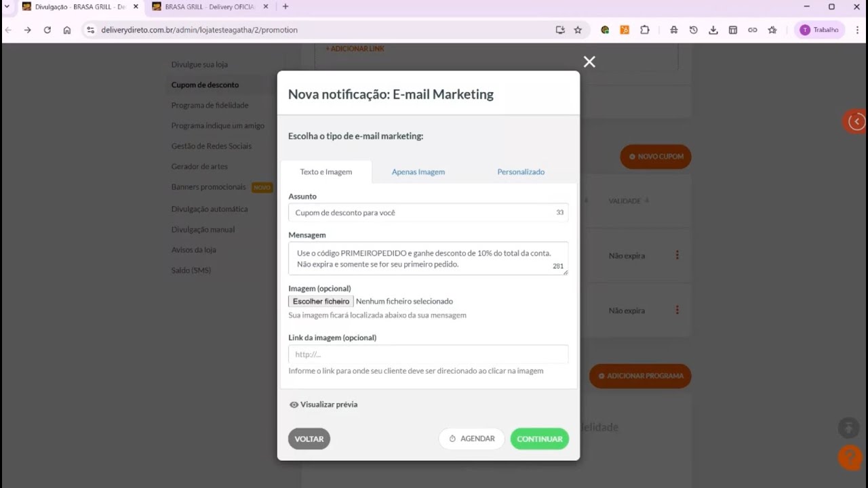The image size is (868, 488).
Task: Close the BRASA GRILL - Delivery OFICIAL tab
Action: [266, 7]
